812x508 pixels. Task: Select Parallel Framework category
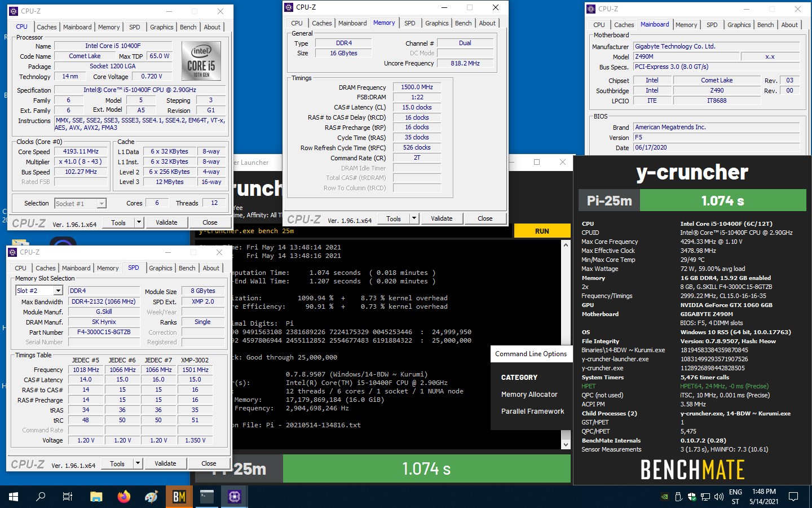(533, 411)
